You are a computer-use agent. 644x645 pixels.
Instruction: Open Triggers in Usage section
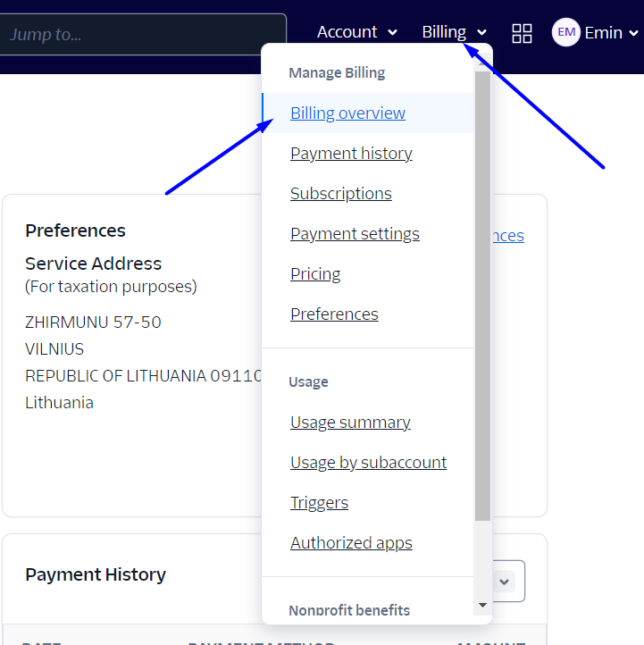pos(319,503)
